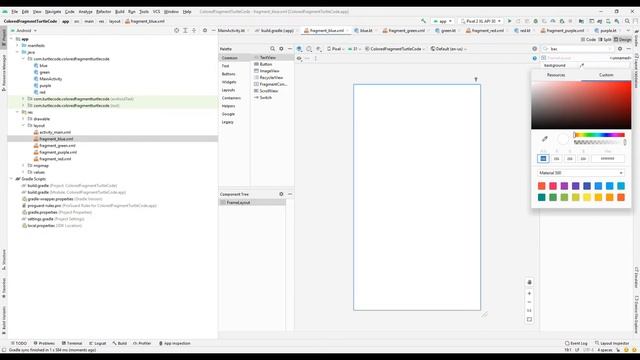The height and width of the screenshot is (360, 640).
Task: Open the File menu
Action: coord(15,12)
